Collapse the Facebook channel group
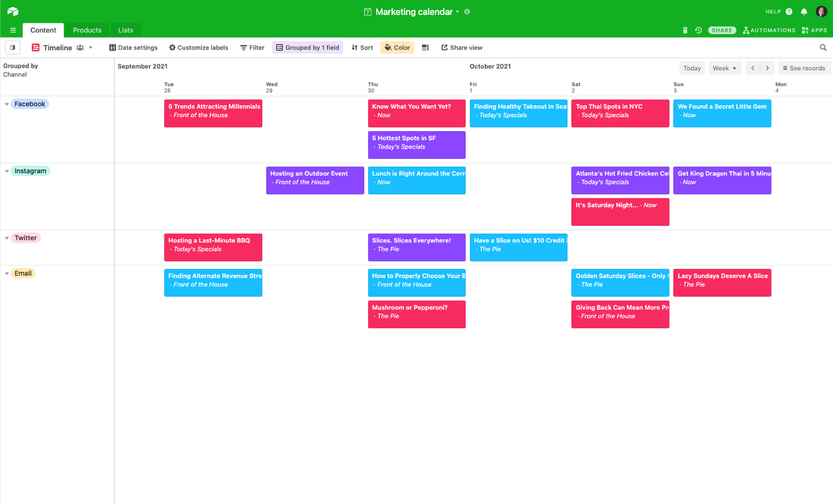This screenshot has width=833, height=504. point(7,104)
